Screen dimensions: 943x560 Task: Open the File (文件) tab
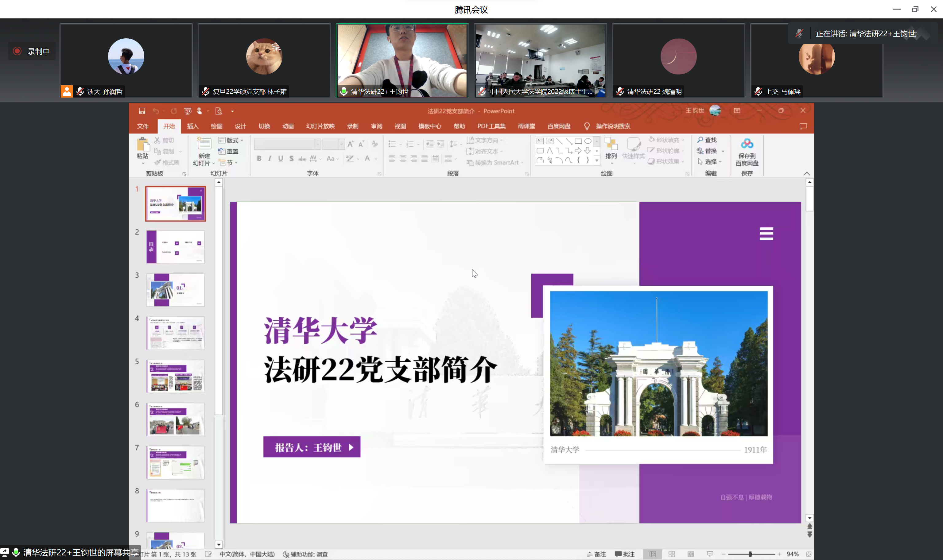tap(143, 126)
